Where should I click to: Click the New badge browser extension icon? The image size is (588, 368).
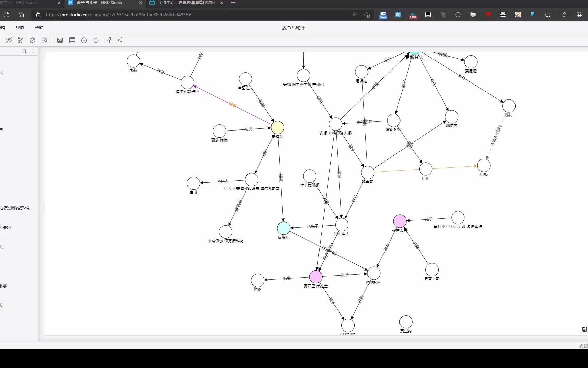[x=383, y=15]
